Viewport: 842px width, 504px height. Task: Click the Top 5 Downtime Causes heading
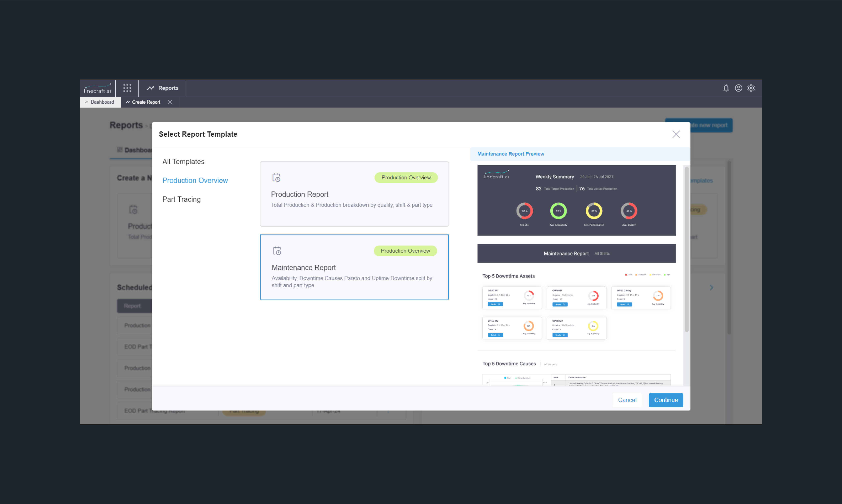click(509, 364)
